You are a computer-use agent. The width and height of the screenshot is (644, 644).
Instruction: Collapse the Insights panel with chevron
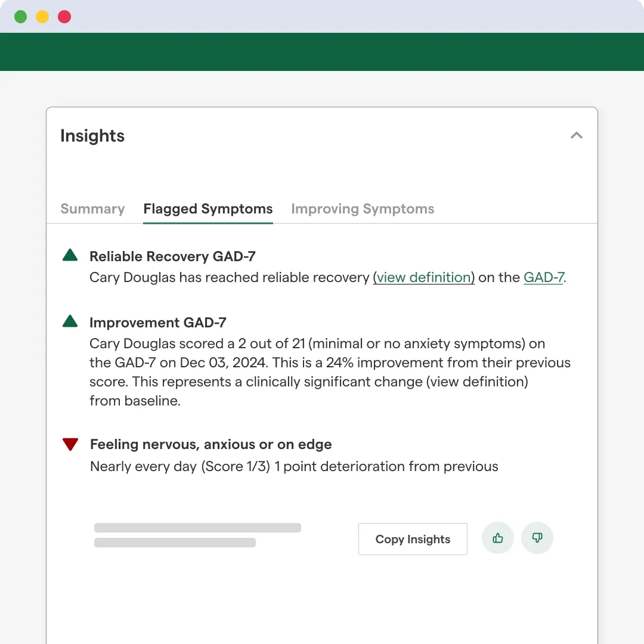(x=576, y=135)
